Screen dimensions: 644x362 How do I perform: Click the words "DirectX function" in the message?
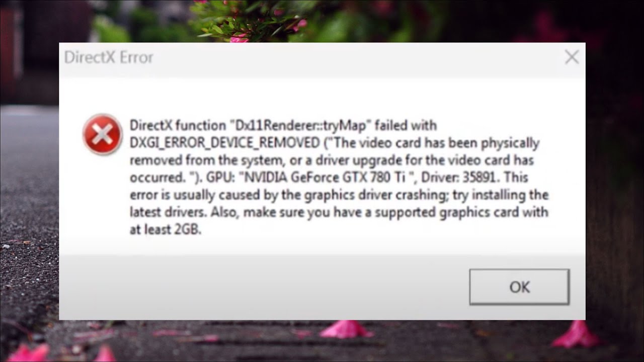[x=178, y=125]
